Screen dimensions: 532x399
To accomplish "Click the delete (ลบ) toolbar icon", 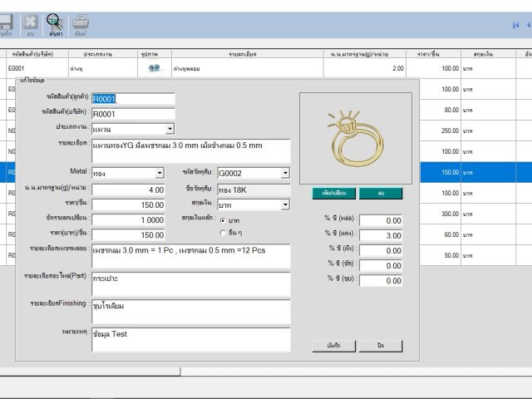I will click(30, 24).
